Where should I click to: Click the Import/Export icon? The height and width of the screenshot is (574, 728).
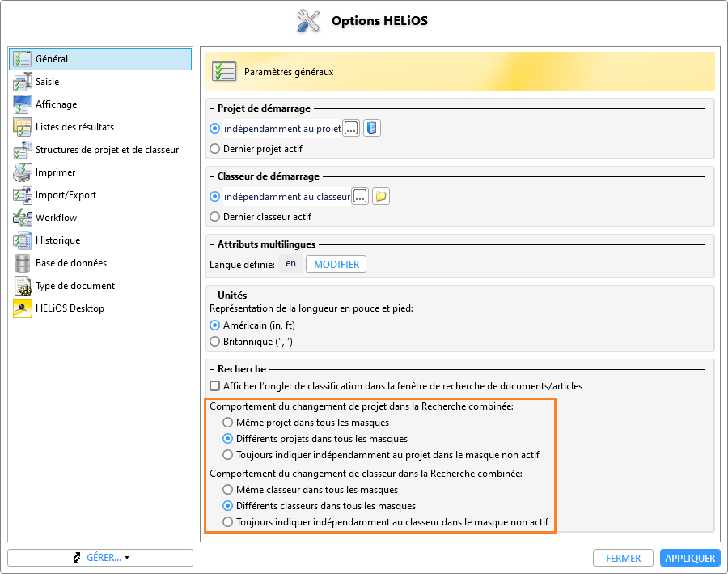pyautogui.click(x=22, y=195)
